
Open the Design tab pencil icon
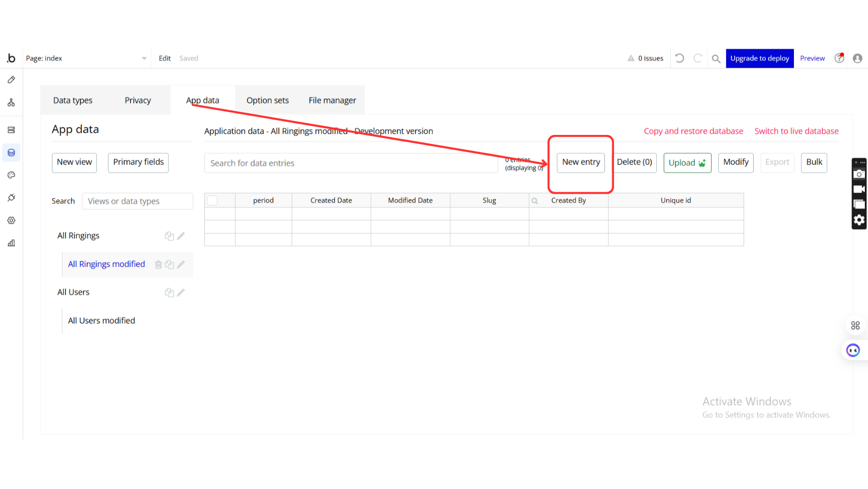(x=11, y=80)
